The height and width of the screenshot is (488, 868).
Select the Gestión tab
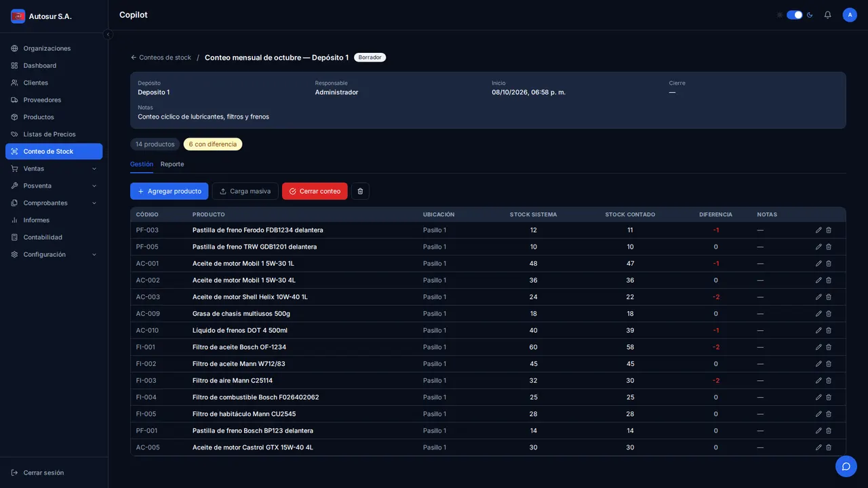point(142,164)
